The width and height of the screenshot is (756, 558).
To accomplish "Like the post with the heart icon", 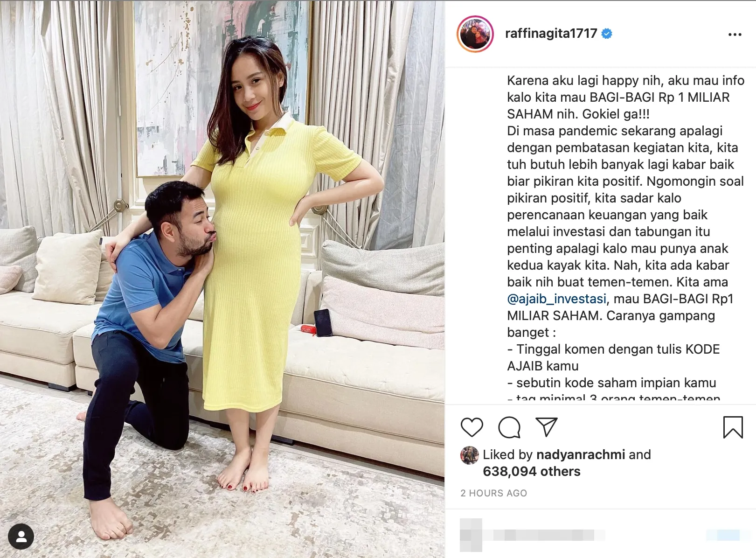I will click(472, 427).
